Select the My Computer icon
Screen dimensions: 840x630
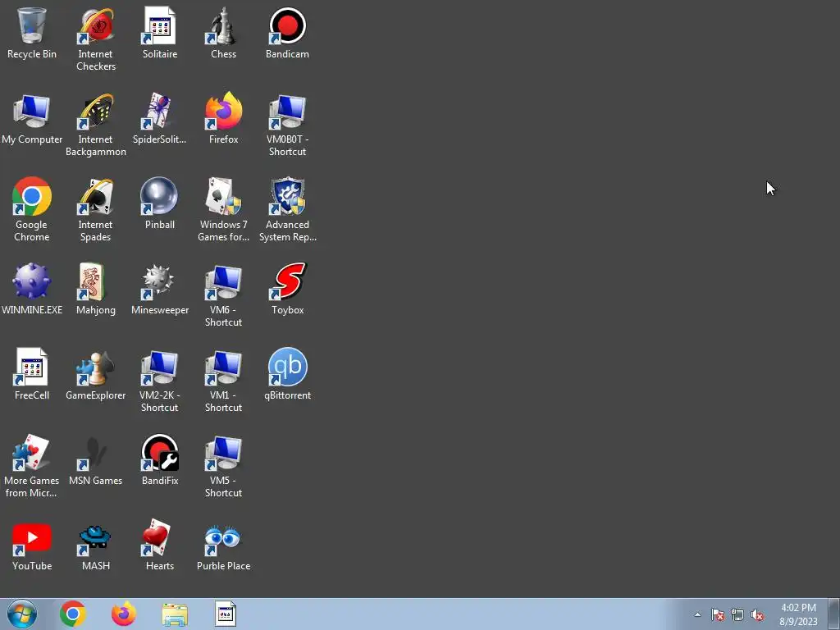point(32,119)
